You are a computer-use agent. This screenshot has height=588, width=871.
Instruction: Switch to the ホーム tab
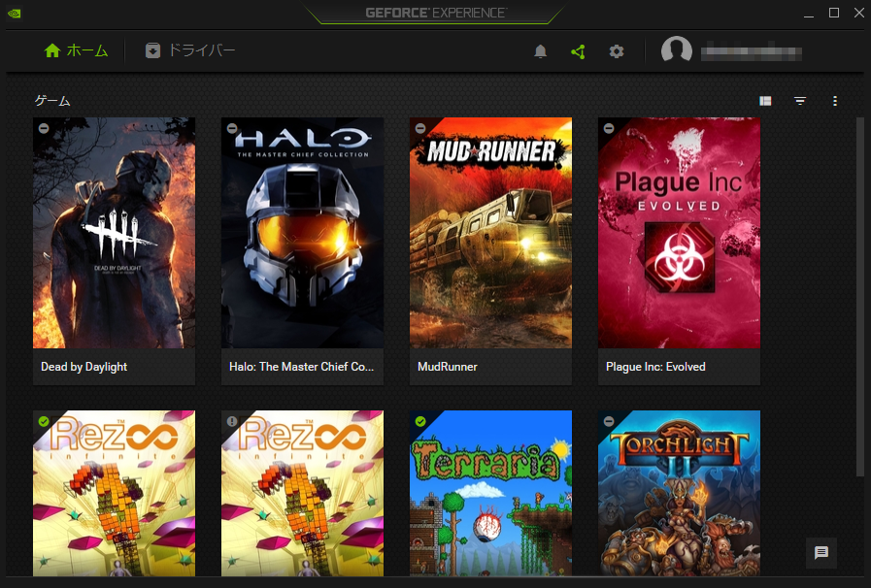[x=76, y=50]
